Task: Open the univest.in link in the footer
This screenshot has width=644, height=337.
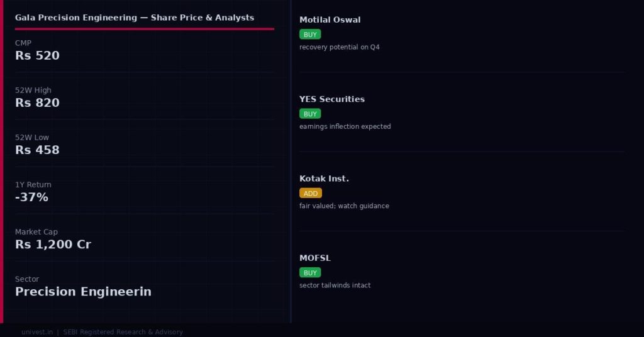Action: (x=37, y=332)
